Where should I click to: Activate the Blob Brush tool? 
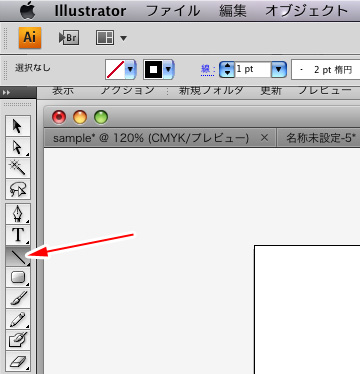click(18, 340)
